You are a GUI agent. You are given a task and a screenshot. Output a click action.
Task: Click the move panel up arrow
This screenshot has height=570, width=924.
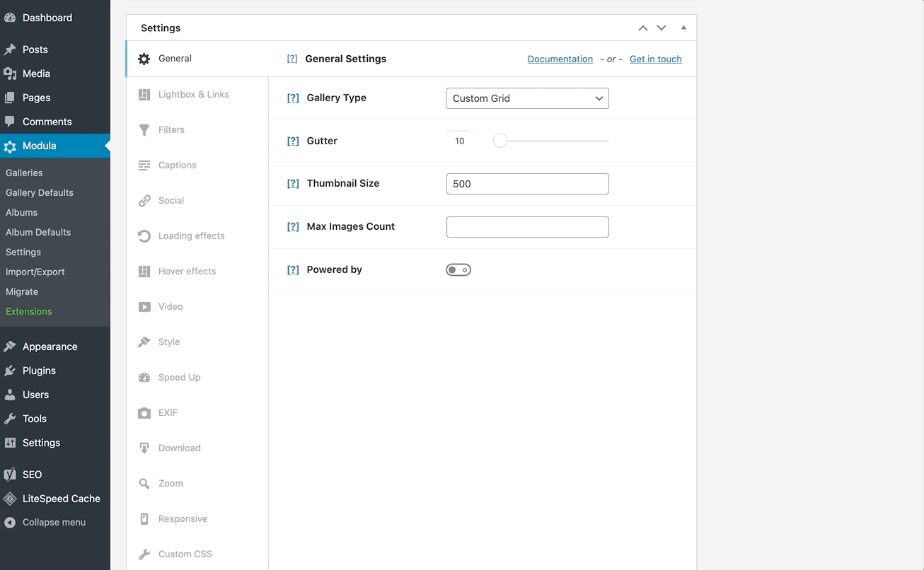pos(642,28)
